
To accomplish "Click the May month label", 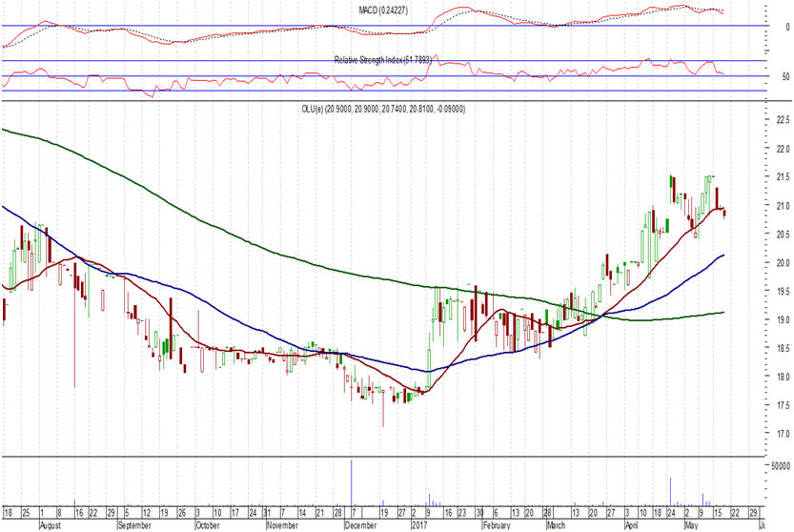I will tap(692, 524).
